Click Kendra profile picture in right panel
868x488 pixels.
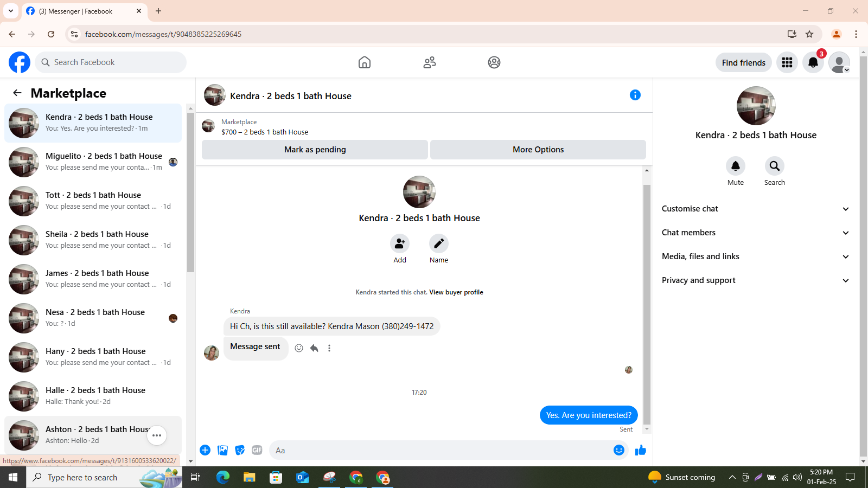[756, 106]
